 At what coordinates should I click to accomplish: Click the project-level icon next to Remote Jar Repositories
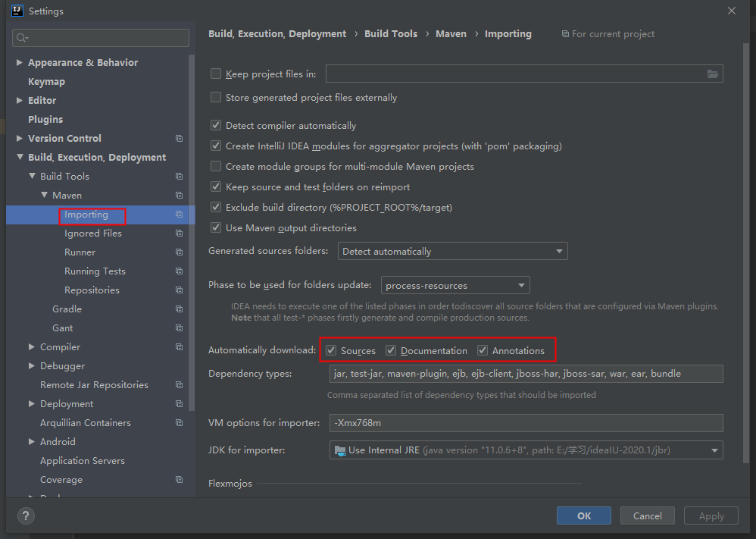pos(180,385)
